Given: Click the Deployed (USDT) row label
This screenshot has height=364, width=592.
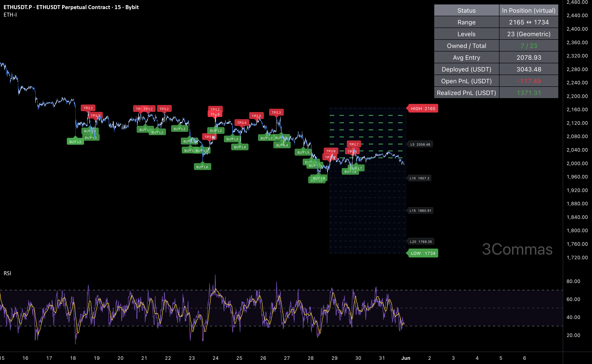Looking at the screenshot, I should [x=466, y=69].
